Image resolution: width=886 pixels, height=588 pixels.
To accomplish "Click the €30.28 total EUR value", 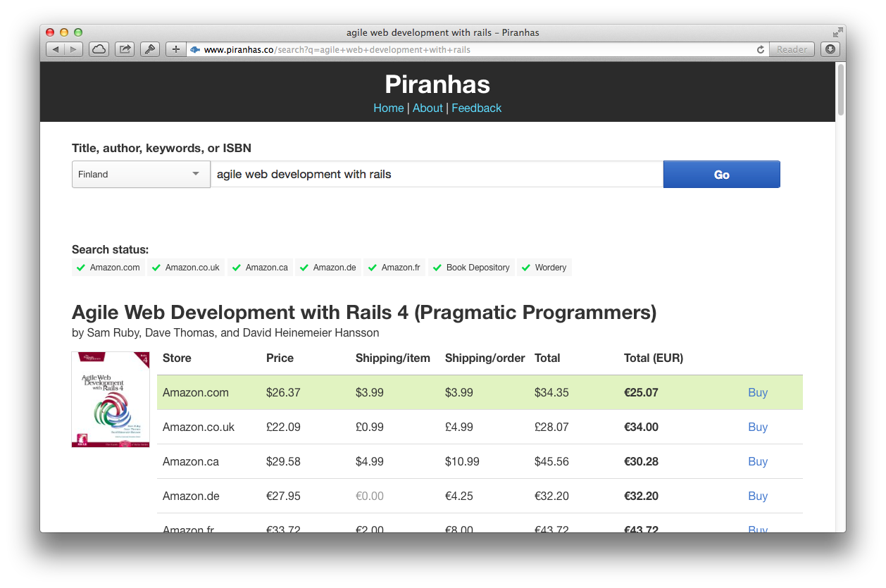I will coord(641,461).
